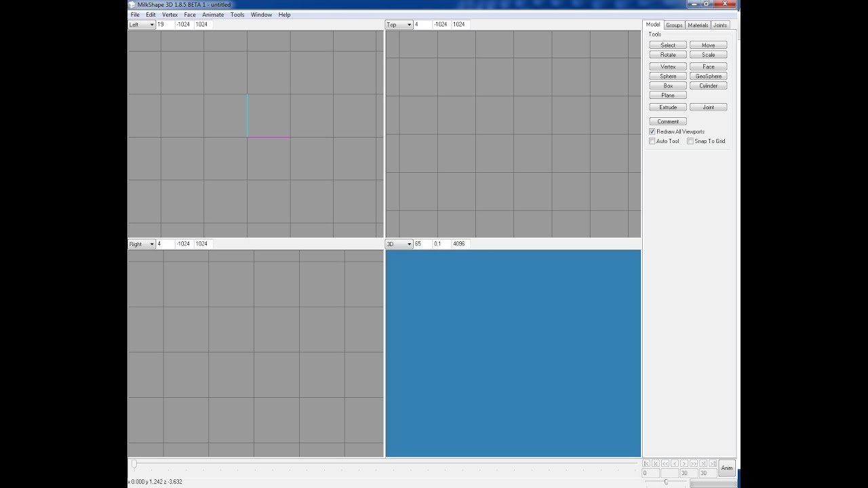Switch to the Joints tab

click(x=720, y=25)
